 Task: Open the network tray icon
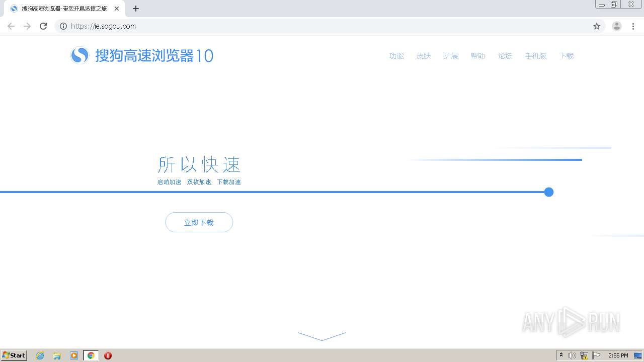click(584, 355)
